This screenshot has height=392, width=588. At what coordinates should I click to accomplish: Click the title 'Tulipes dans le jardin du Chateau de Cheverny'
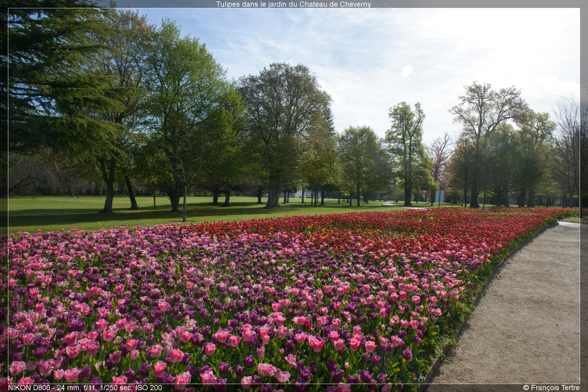(293, 4)
